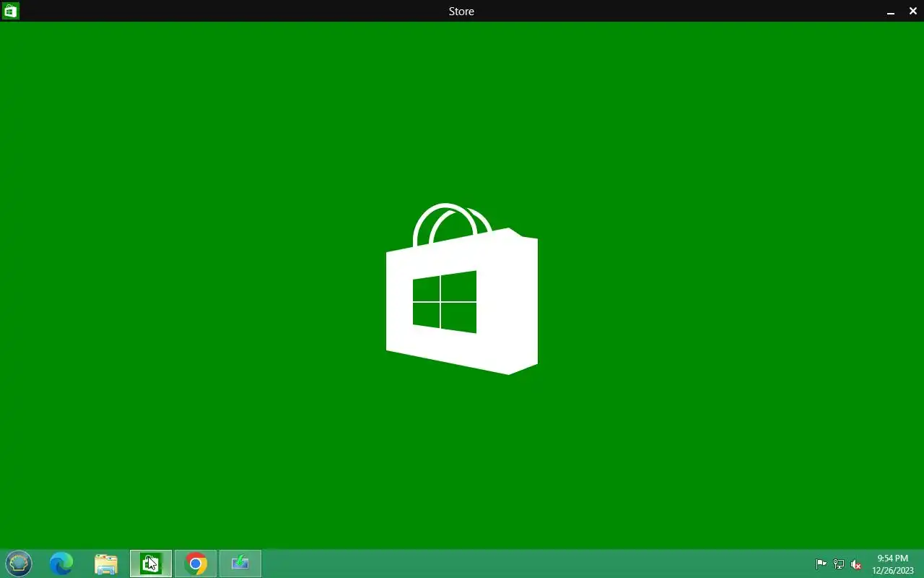
Task: Click the Store icon in title bar
Action: pyautogui.click(x=10, y=11)
